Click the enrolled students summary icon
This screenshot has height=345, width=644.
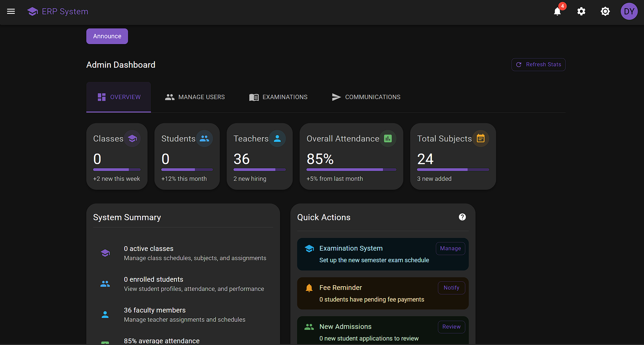pyautogui.click(x=105, y=284)
